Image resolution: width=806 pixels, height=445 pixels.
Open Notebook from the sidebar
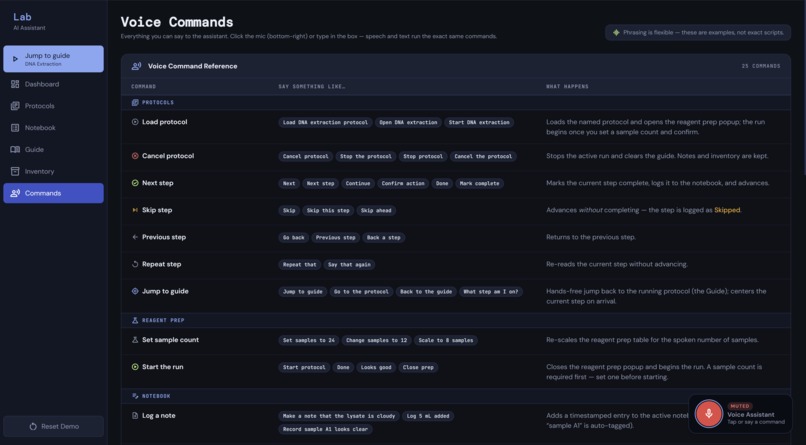(53, 127)
